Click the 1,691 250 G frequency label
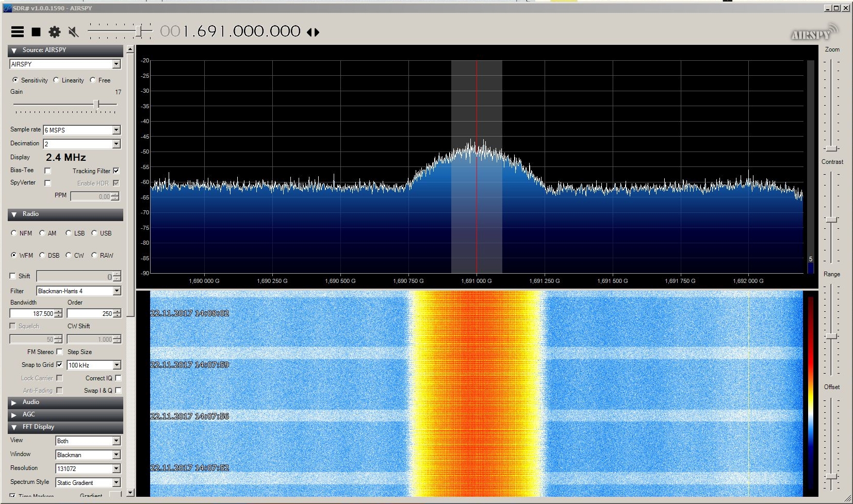The width and height of the screenshot is (853, 504). pyautogui.click(x=544, y=281)
